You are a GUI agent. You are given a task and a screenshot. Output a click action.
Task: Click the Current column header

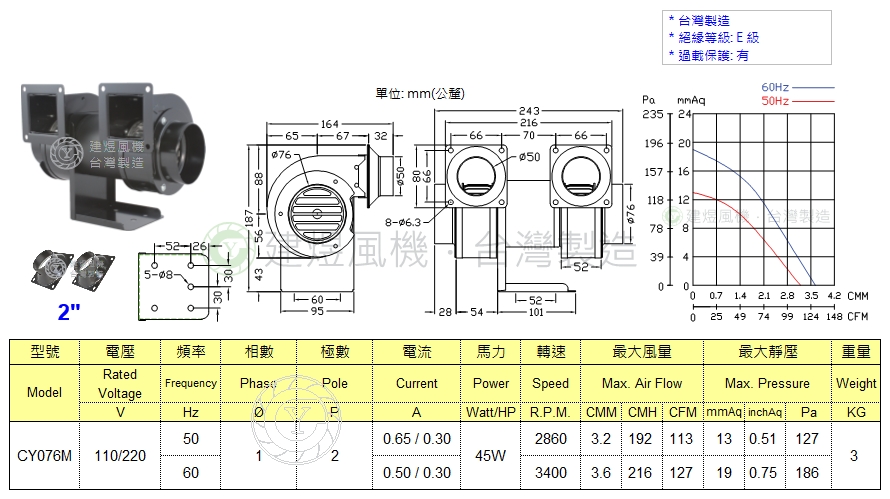tap(417, 384)
